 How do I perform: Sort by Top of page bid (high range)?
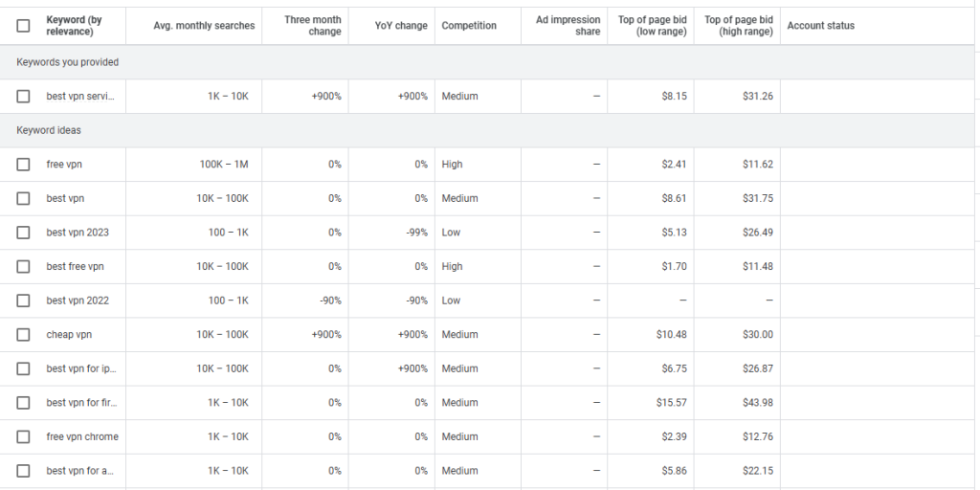coord(738,26)
